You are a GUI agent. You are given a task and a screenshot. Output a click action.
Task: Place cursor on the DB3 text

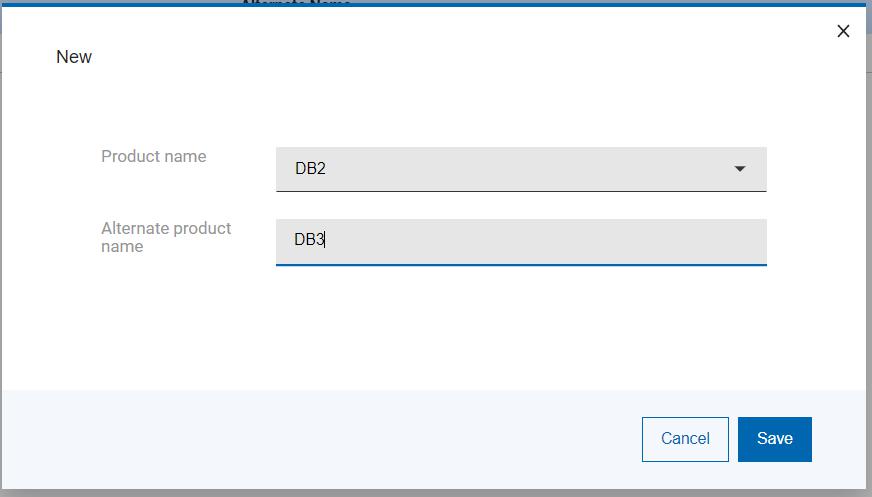[308, 240]
